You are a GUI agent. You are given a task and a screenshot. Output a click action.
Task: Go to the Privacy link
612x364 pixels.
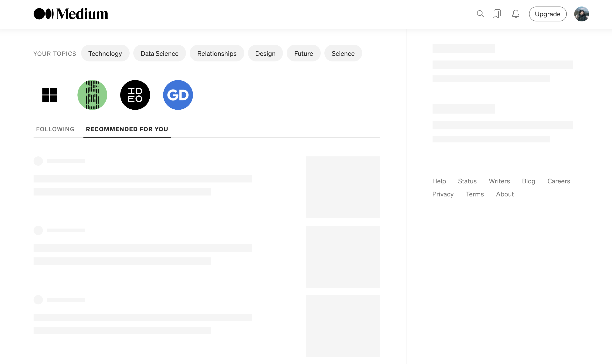(443, 194)
